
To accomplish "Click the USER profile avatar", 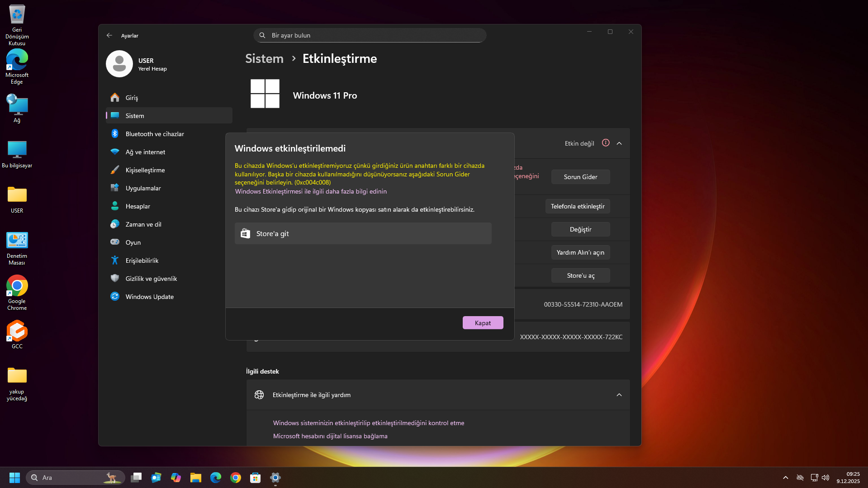I will (119, 64).
